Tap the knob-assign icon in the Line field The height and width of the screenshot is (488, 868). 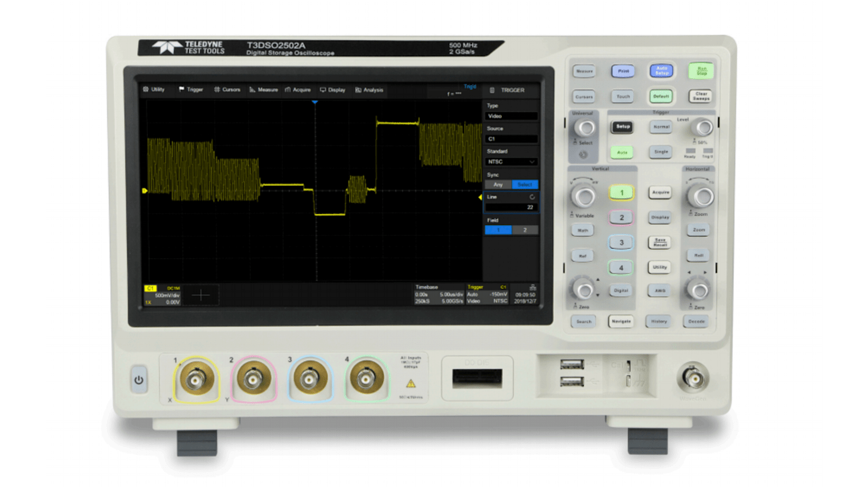532,197
